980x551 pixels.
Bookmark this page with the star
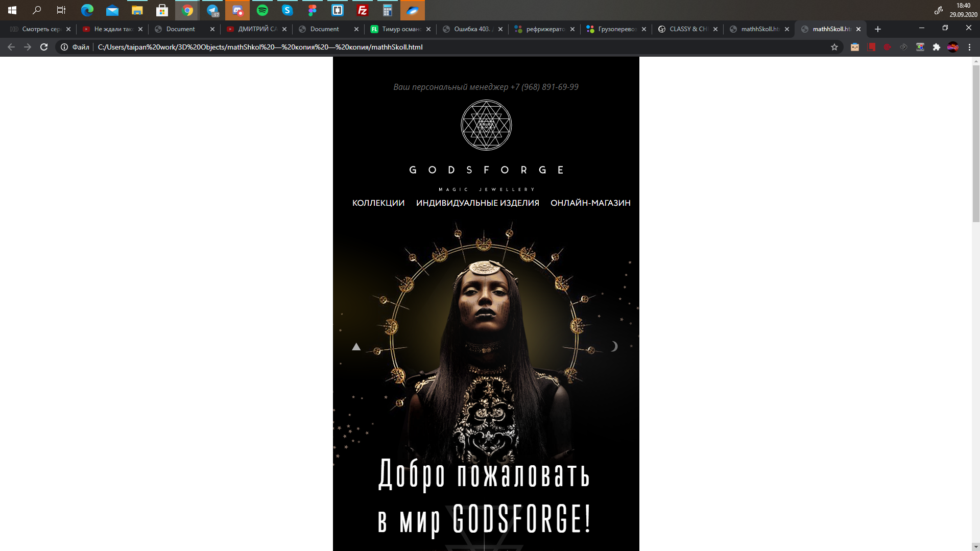point(834,47)
